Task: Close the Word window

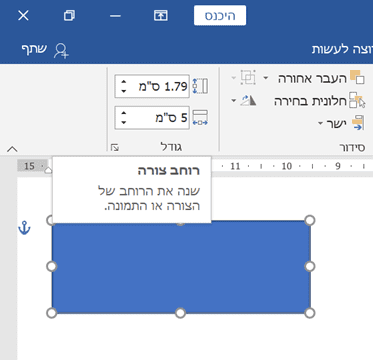Action: tap(23, 15)
